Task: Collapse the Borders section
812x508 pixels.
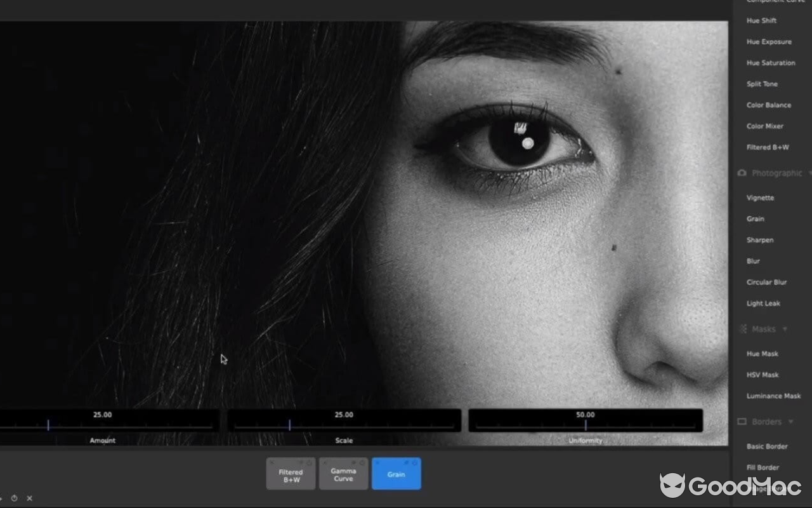Action: tap(790, 421)
